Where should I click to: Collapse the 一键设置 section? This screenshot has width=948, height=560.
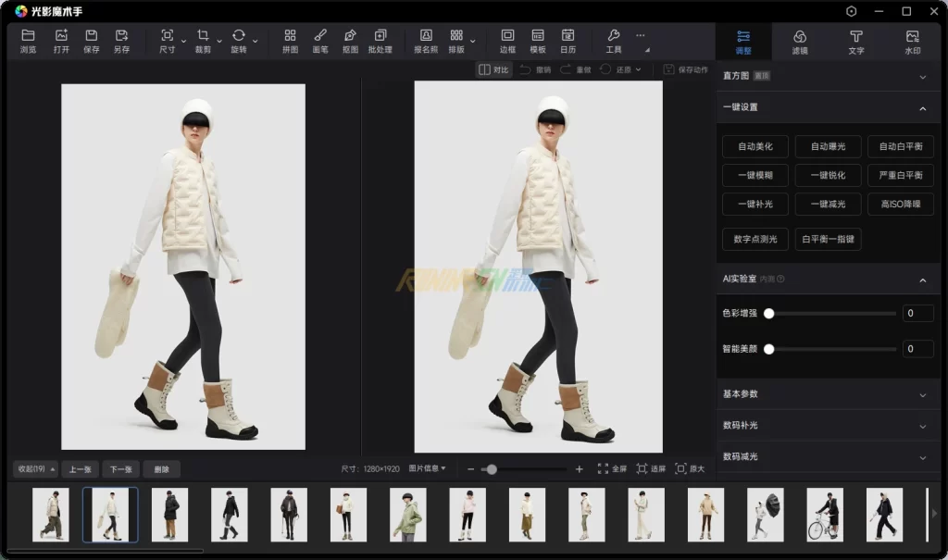pyautogui.click(x=922, y=108)
